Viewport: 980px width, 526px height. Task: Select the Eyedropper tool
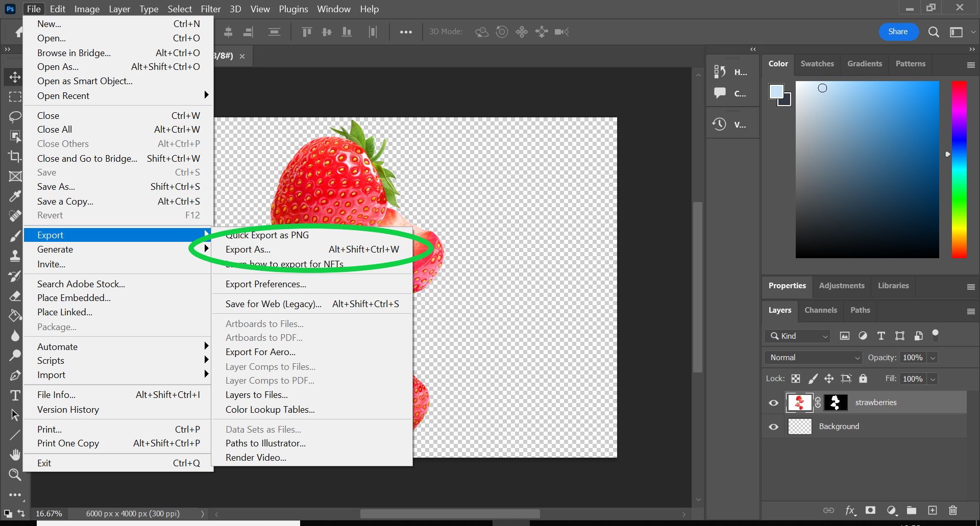[15, 196]
